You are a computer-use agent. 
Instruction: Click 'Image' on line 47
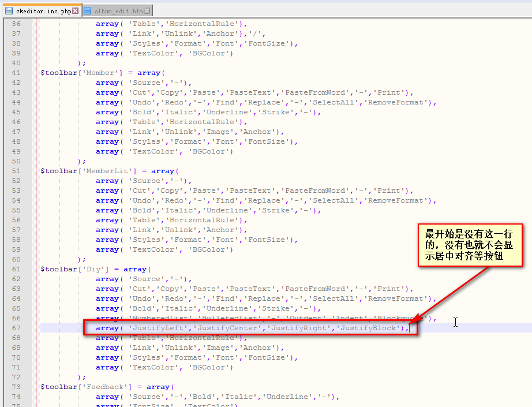click(x=218, y=132)
